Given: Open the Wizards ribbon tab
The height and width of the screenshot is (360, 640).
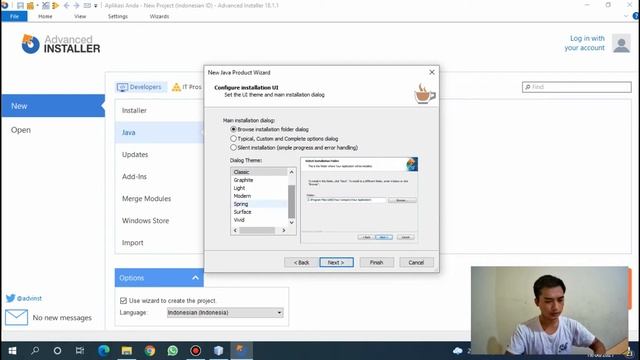Looking at the screenshot, I should 159,16.
